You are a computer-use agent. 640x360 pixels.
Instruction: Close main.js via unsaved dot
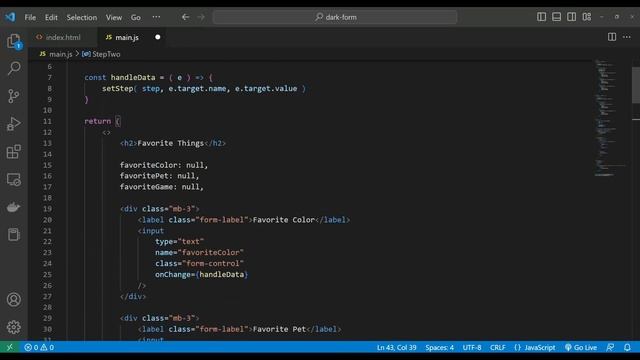tap(158, 37)
